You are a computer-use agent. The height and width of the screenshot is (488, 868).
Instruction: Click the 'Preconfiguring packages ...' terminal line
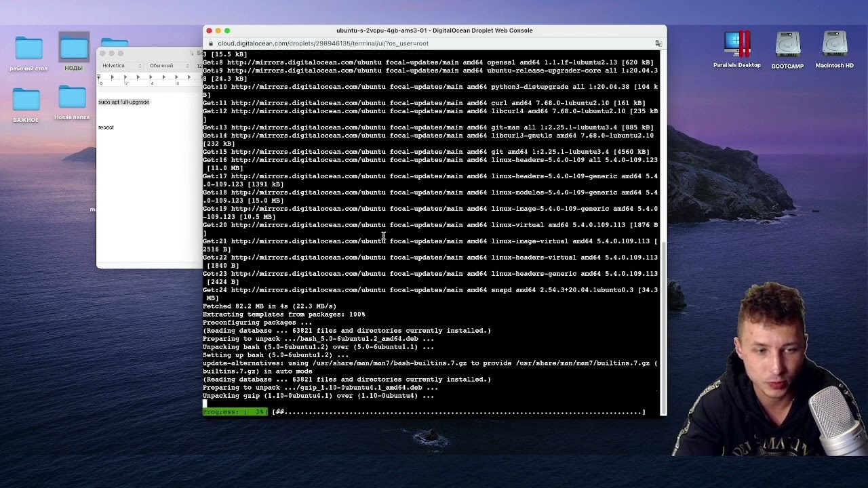(x=257, y=323)
